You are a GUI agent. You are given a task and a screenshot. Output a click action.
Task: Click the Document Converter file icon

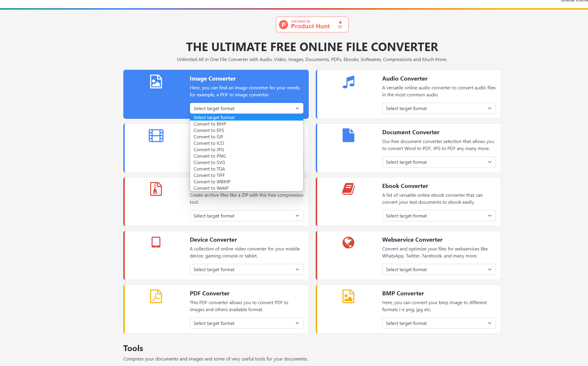(x=348, y=135)
